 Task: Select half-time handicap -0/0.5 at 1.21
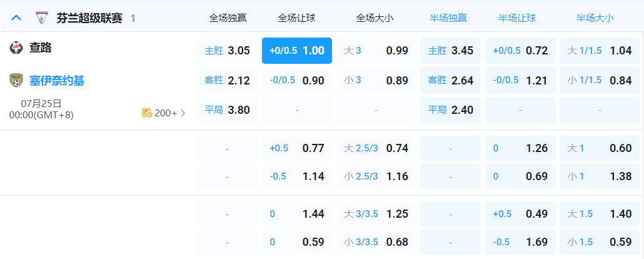(x=520, y=80)
